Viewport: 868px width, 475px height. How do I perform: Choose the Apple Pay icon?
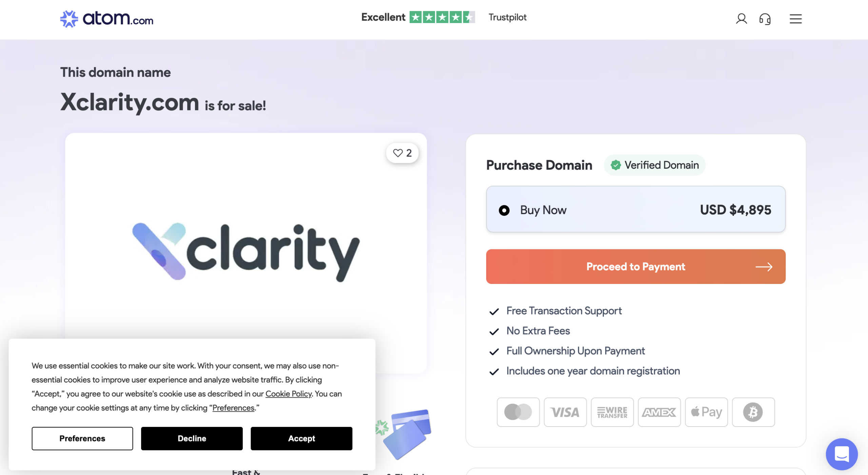706,412
